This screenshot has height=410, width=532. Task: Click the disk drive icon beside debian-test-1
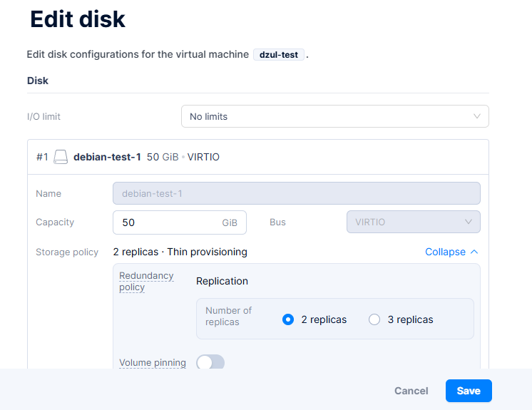pyautogui.click(x=61, y=157)
